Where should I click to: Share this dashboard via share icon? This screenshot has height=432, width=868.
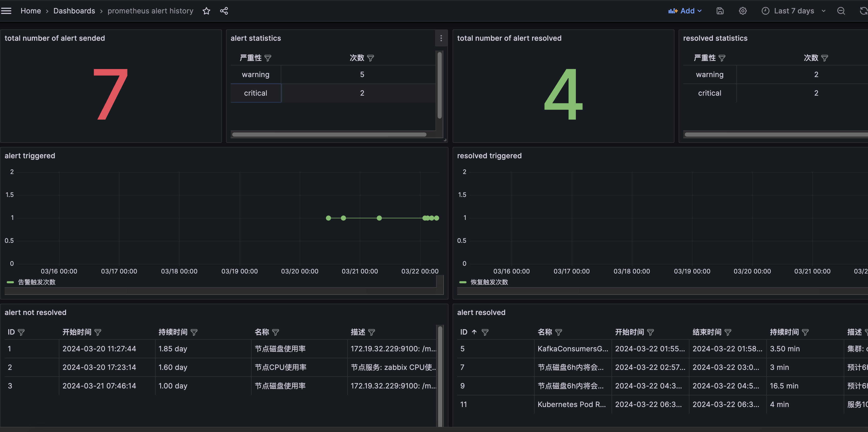point(224,11)
